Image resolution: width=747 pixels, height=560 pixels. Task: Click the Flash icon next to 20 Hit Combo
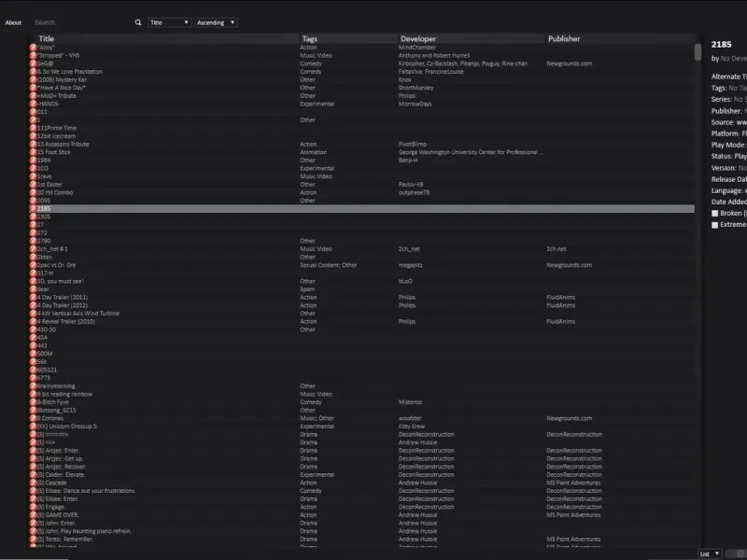(x=33, y=192)
